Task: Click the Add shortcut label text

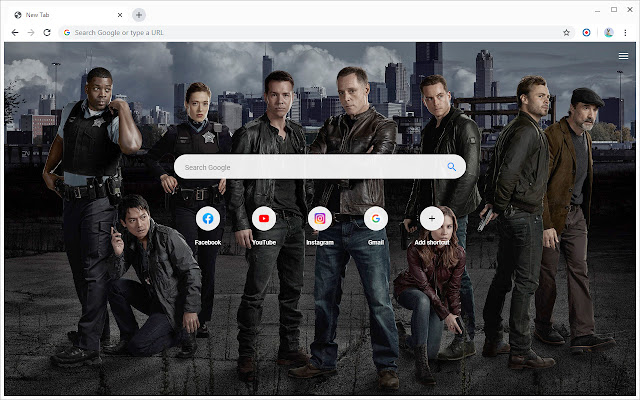Action: click(431, 242)
